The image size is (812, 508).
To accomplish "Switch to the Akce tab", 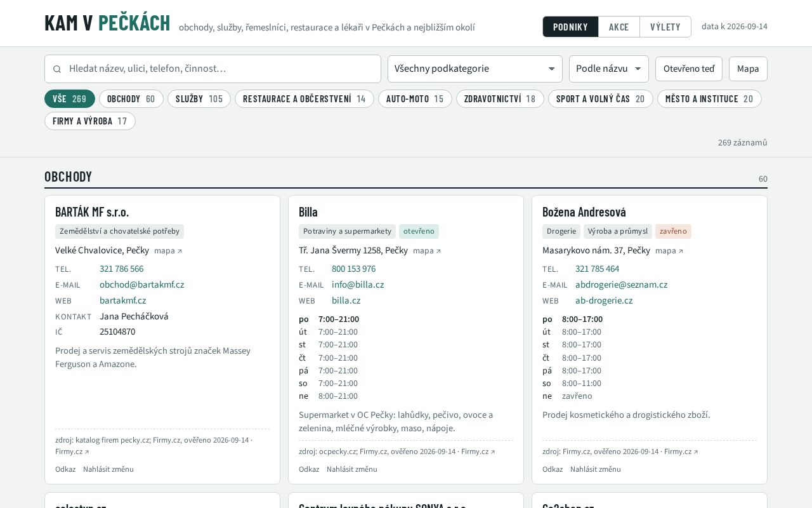I will click(619, 27).
